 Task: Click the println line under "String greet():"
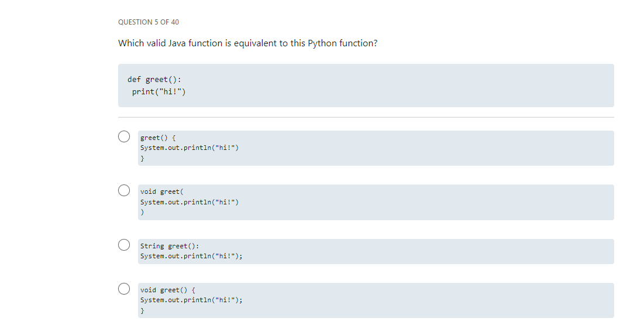(191, 256)
